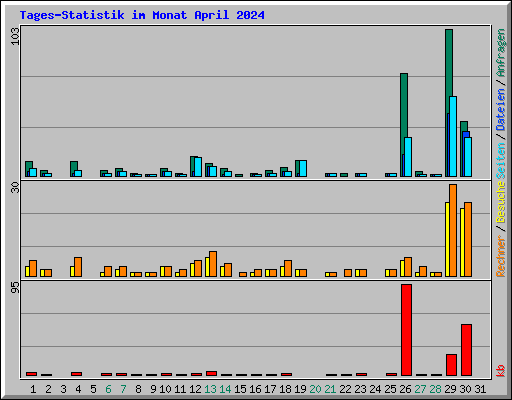Select green day 13 label
512x400 pixels.
(x=210, y=389)
